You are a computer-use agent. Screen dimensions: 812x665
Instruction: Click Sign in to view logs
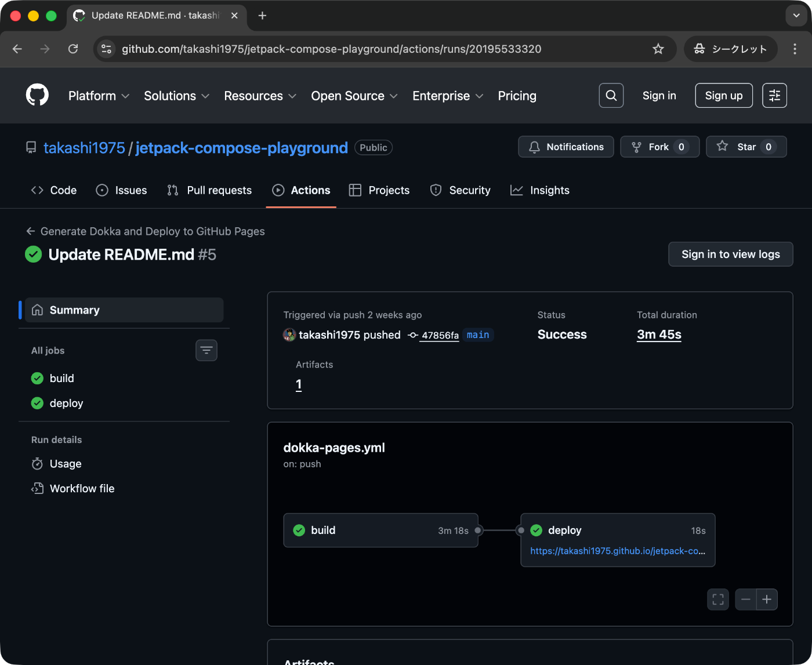coord(731,254)
